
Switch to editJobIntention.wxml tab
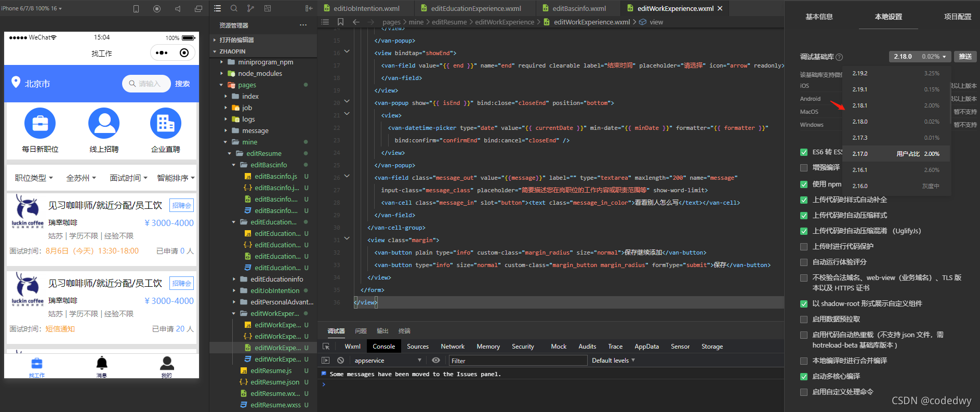366,8
